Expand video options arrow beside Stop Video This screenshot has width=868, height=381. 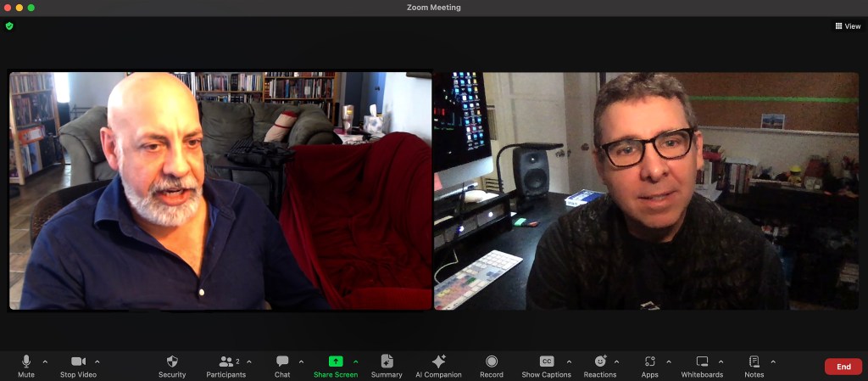(97, 361)
